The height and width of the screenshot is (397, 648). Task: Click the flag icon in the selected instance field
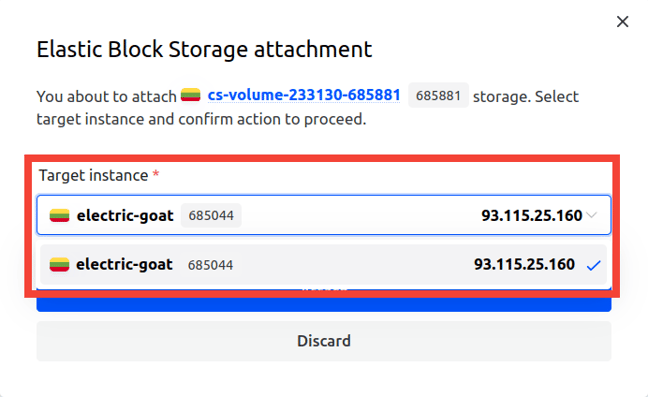point(60,216)
